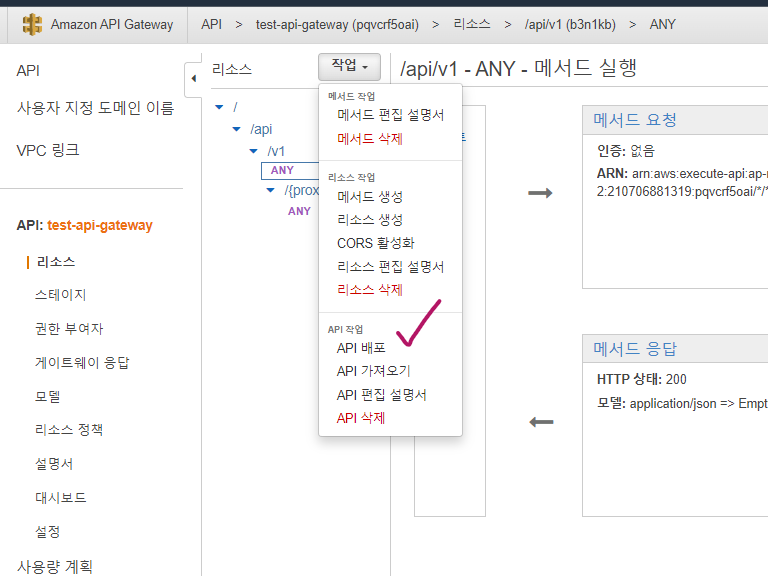Open the 메서드 응답 panel link
Screen dimensions: 768x576
[x=635, y=349]
